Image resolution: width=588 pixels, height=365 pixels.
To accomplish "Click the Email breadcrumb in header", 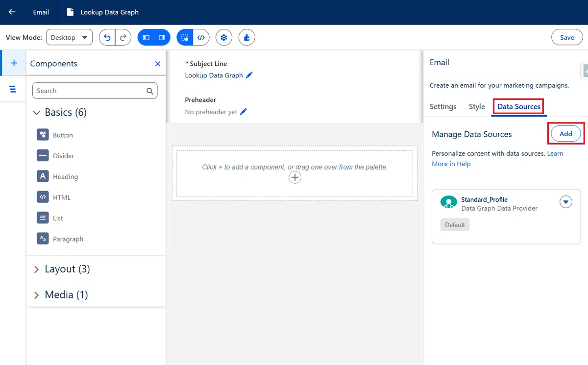I will click(41, 12).
